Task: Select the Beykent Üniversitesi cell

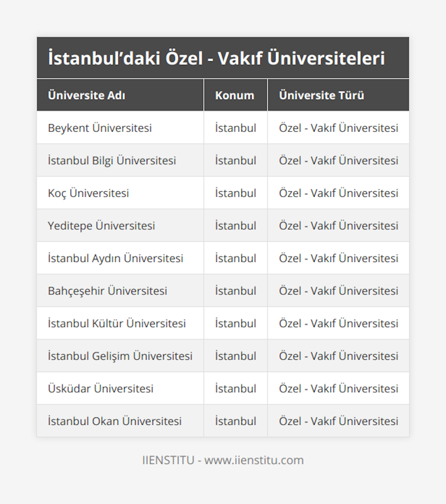Action: (x=100, y=128)
